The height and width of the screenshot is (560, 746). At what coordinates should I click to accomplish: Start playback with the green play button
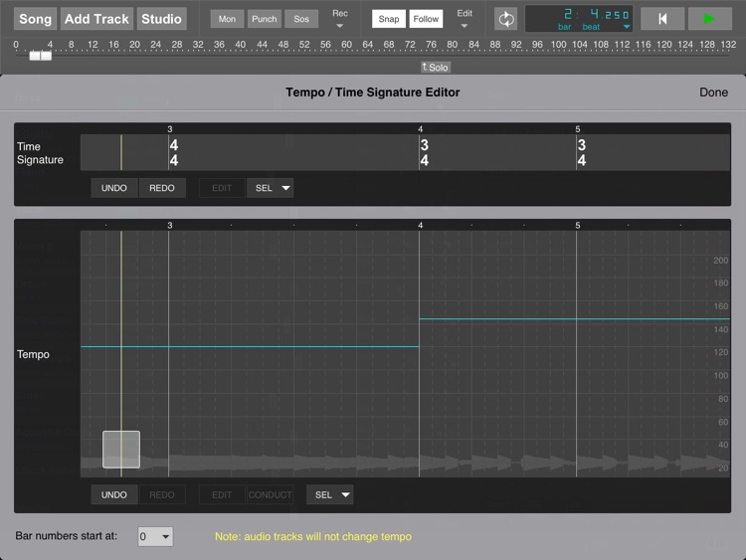710,19
